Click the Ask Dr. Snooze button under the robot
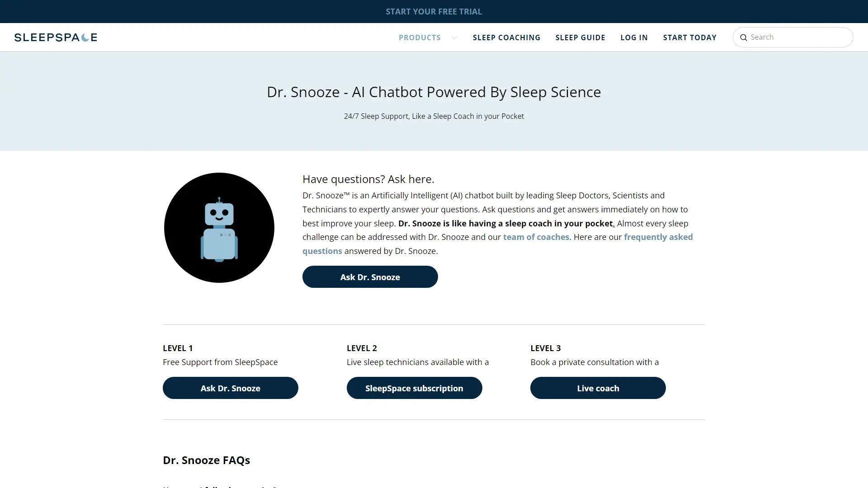This screenshot has height=488, width=868. tap(370, 277)
